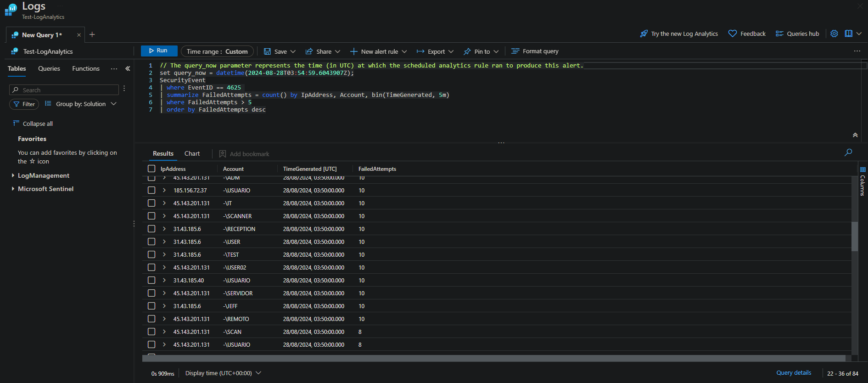Expand the row for account \REMOTO
This screenshot has height=383, width=868.
coord(164,319)
